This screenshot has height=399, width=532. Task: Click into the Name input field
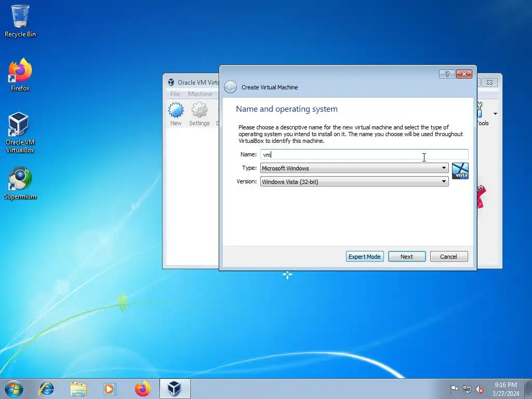point(364,154)
